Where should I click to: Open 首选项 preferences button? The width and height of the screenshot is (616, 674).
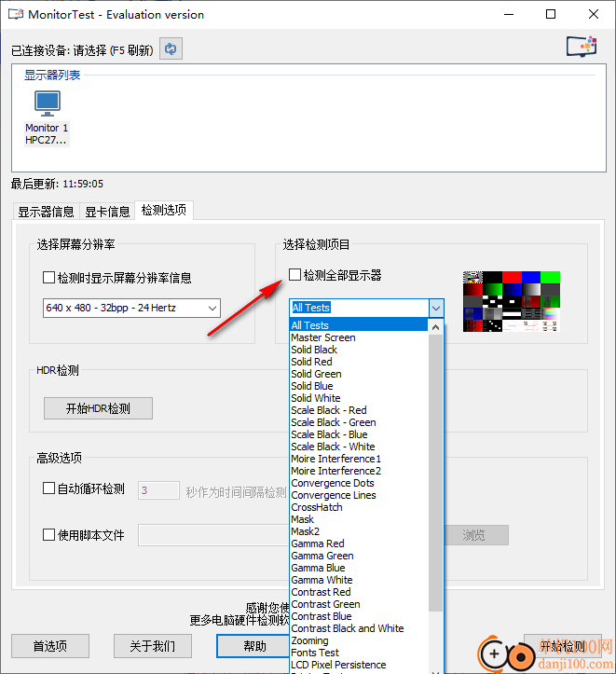tap(50, 646)
